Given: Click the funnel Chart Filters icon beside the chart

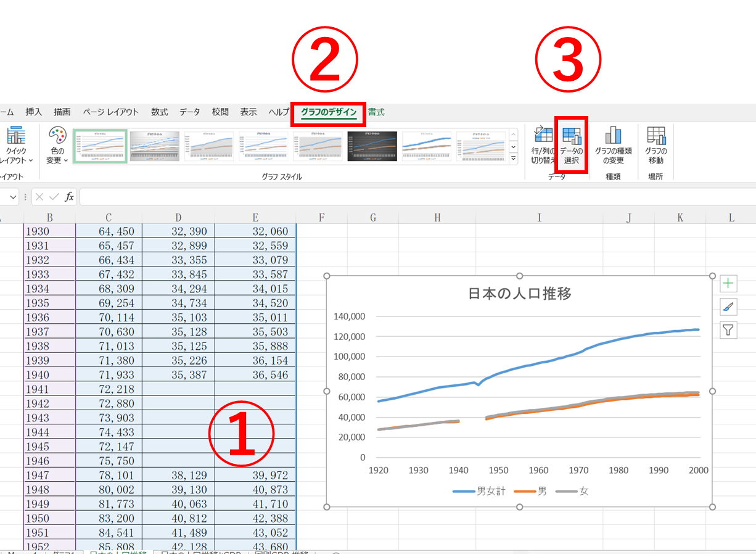Looking at the screenshot, I should tap(728, 330).
